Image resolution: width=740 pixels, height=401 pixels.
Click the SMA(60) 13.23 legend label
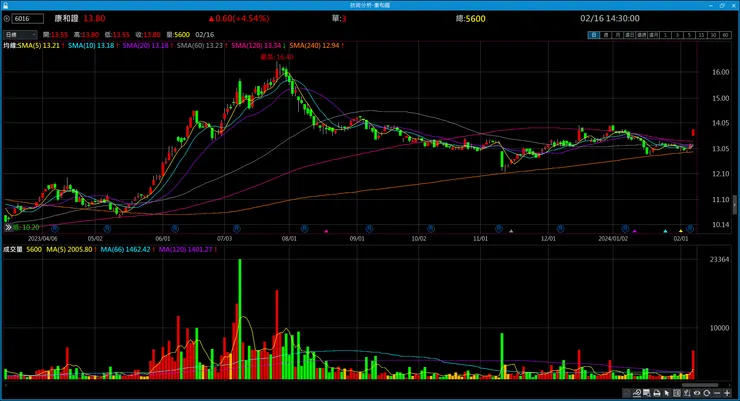tap(202, 46)
